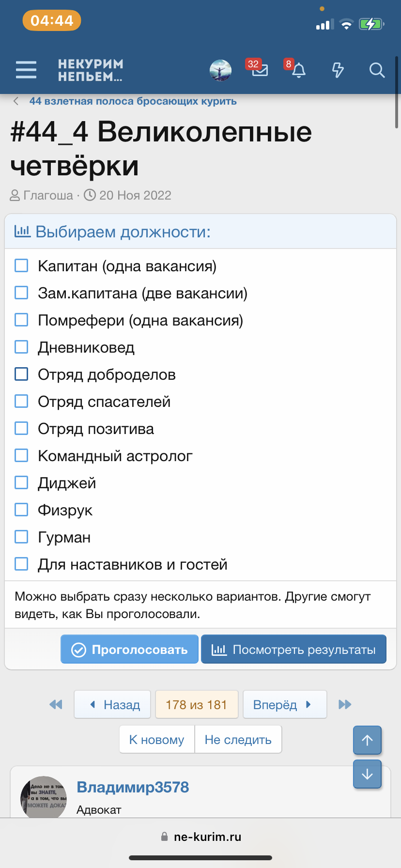The width and height of the screenshot is (401, 868).
Task: Open the search magnifier icon
Action: click(377, 70)
